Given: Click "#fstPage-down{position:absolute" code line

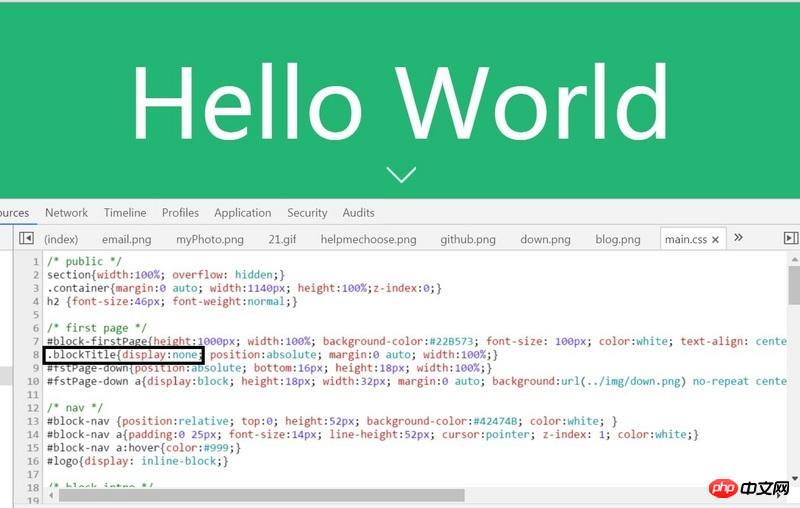Looking at the screenshot, I should [269, 368].
